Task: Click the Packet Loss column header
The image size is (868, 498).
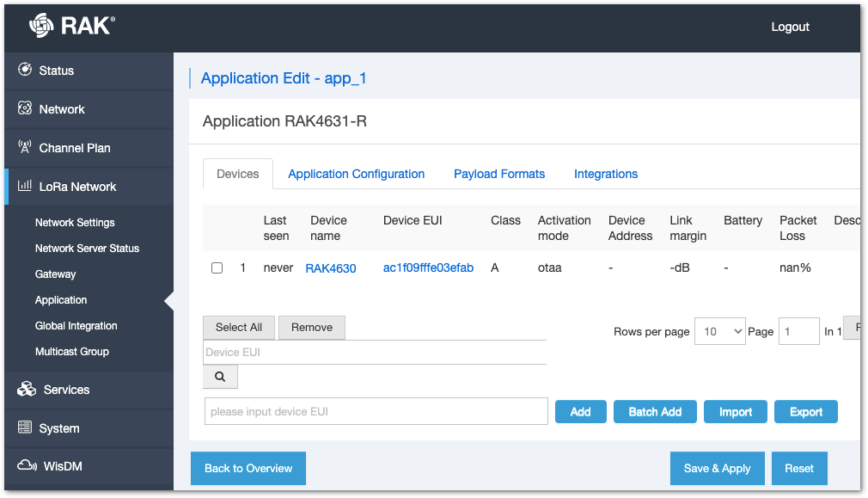Action: (x=798, y=228)
